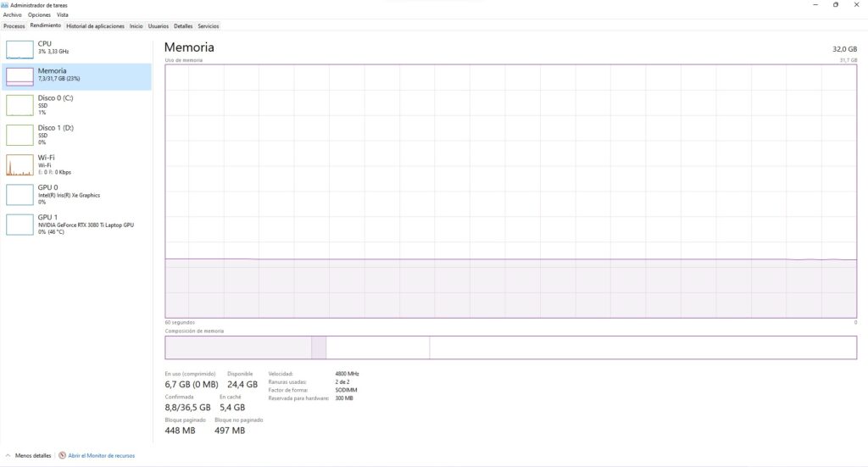This screenshot has width=868, height=467.
Task: Click the Memoria heading
Action: 189,47
